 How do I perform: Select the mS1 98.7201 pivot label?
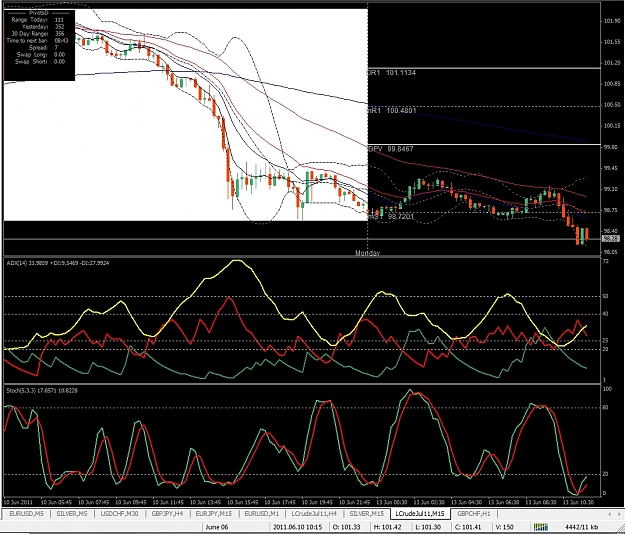click(x=391, y=216)
